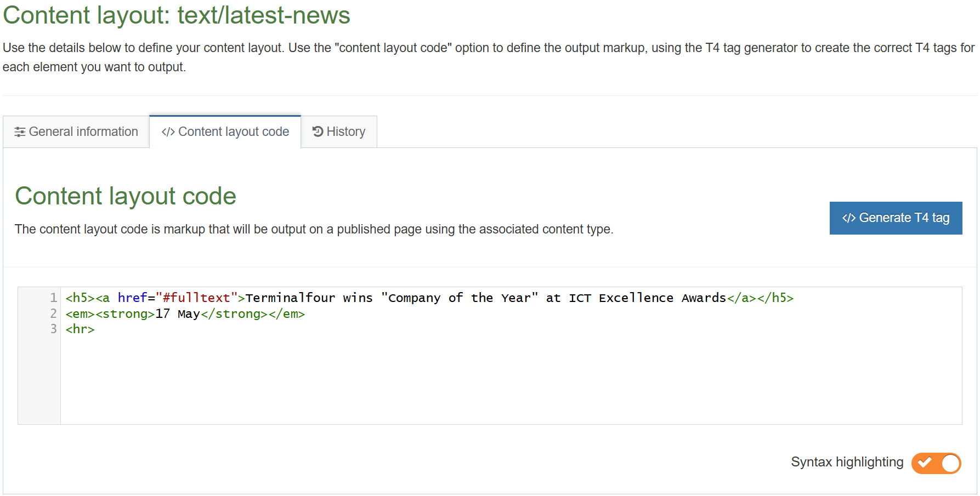
Task: Click line number 3 in the gutter
Action: 53,329
